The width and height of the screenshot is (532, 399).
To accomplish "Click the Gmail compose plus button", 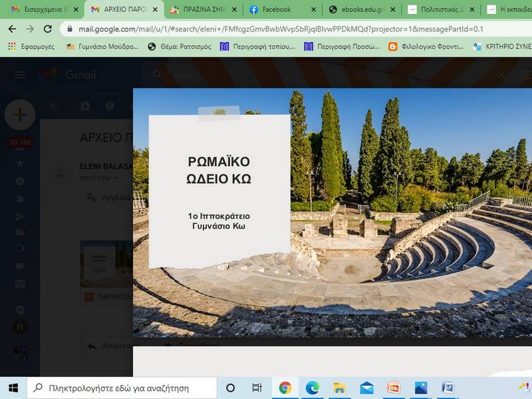I will click(20, 114).
